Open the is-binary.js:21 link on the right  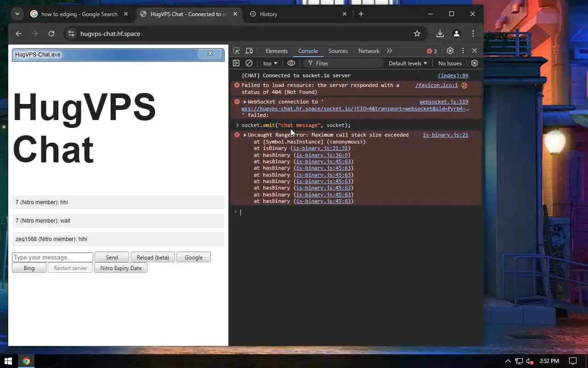[x=445, y=135]
